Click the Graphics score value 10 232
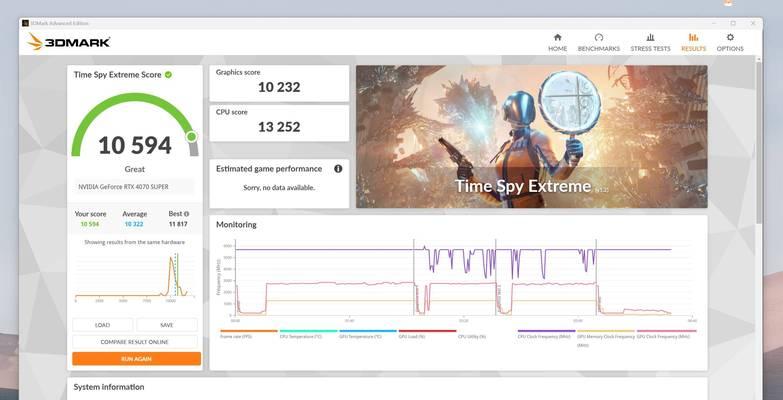783x400 pixels. pyautogui.click(x=279, y=87)
